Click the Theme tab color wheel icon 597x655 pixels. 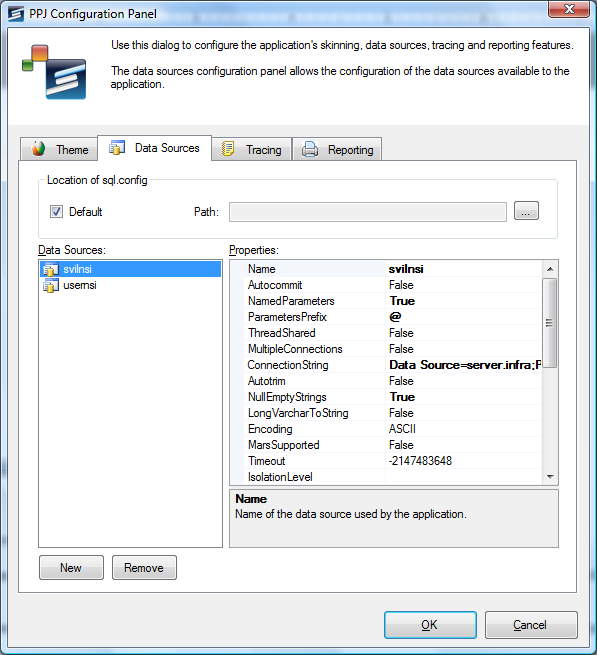38,149
